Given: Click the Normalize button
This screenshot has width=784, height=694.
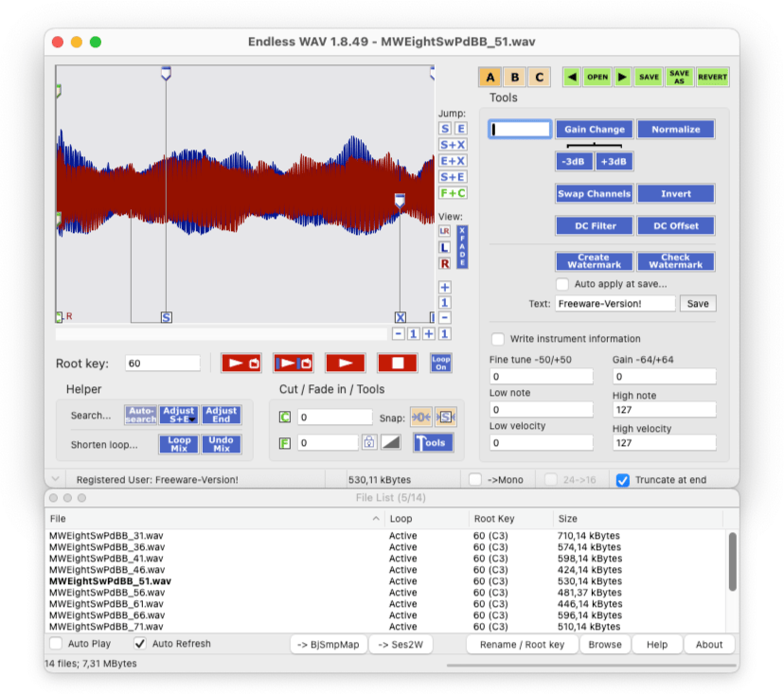Looking at the screenshot, I should [676, 130].
